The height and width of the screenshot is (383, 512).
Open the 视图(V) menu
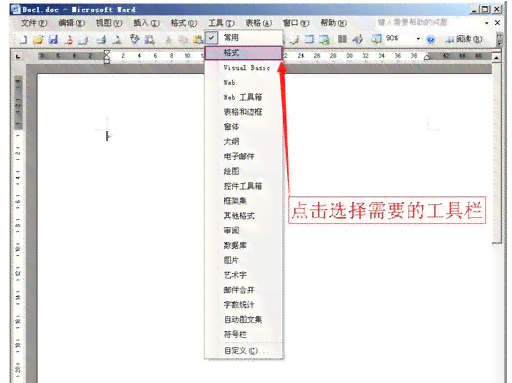coord(109,23)
